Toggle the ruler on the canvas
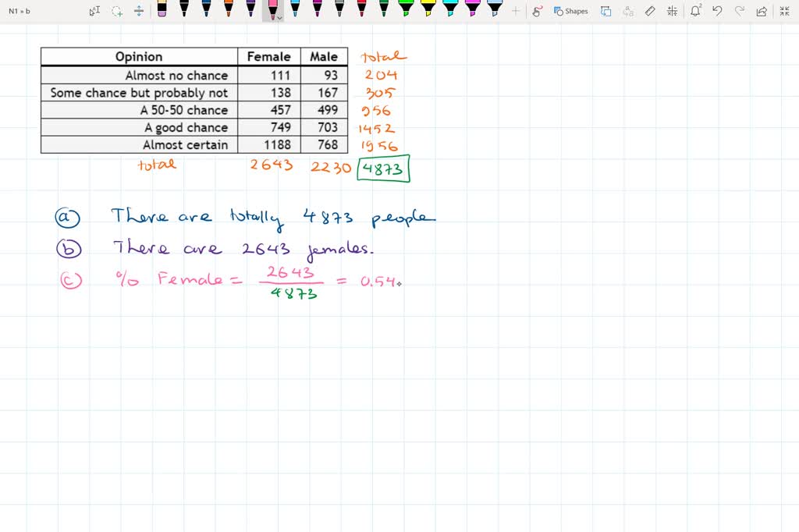Screen dimensions: 799x532 pyautogui.click(x=651, y=11)
